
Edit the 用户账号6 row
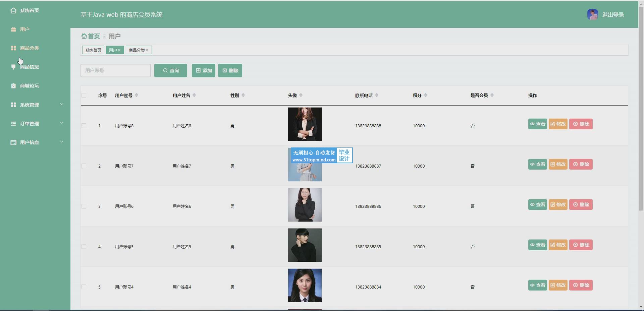pyautogui.click(x=558, y=204)
